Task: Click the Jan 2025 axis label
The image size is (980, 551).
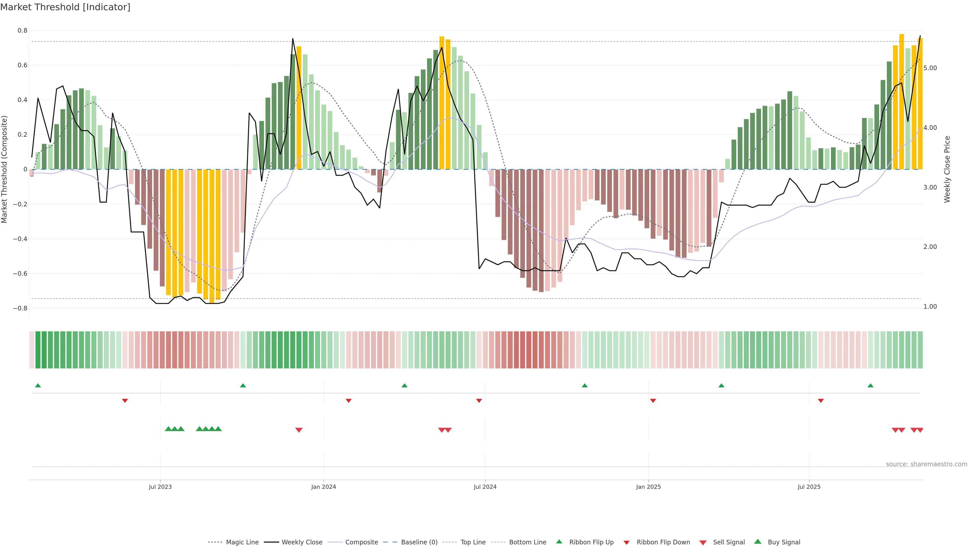Action: click(x=648, y=487)
